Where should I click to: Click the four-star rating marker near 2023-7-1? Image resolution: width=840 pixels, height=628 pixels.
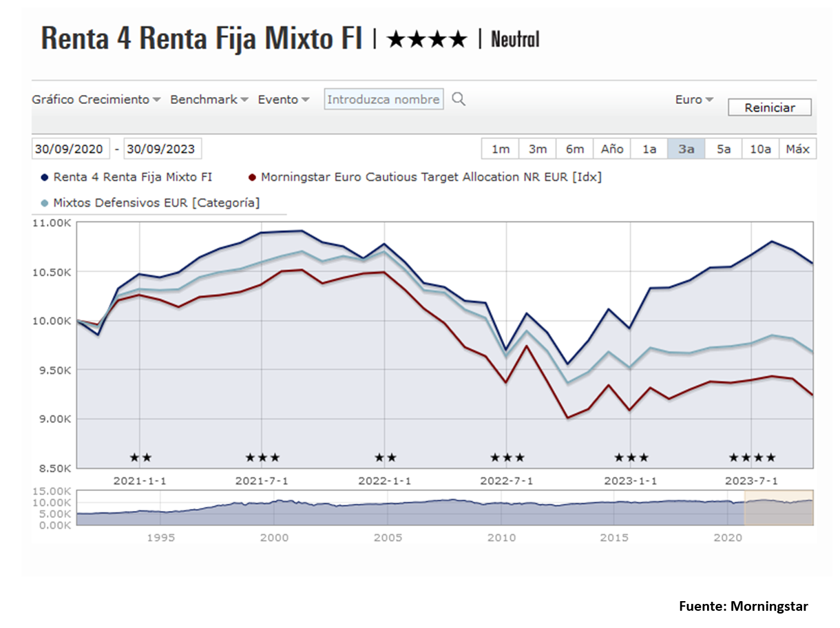(x=752, y=457)
